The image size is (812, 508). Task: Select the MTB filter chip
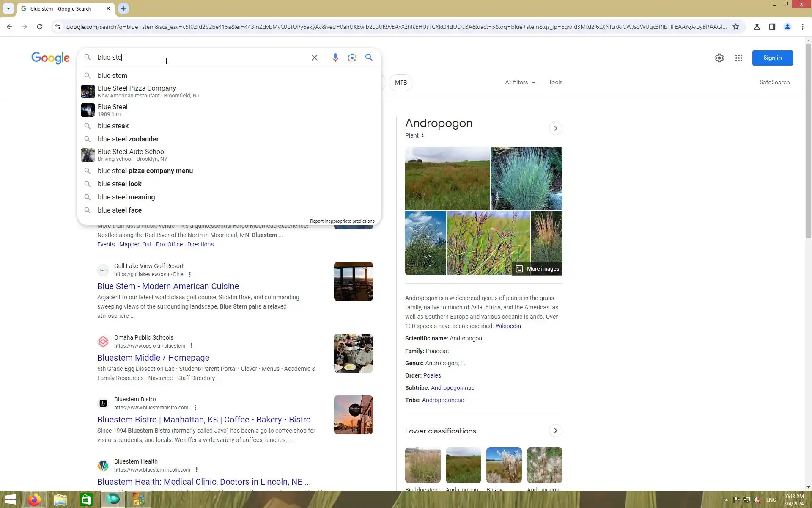pyautogui.click(x=401, y=83)
